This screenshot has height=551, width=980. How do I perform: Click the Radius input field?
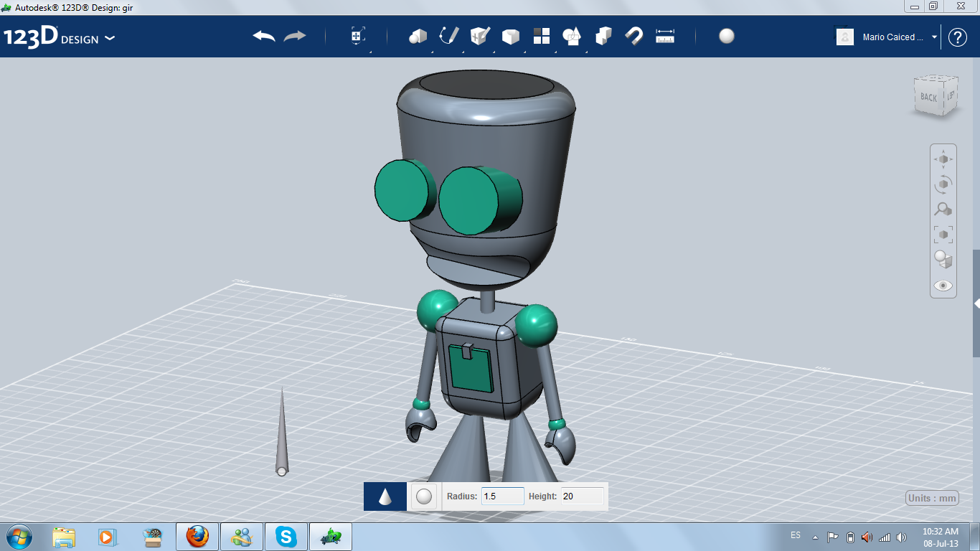point(502,496)
